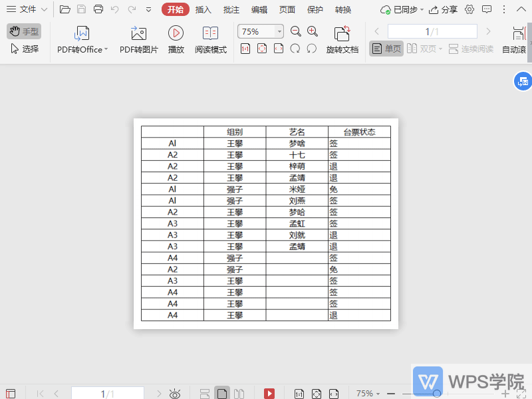Click the ribbon actual size 1:1 icon
Screen dimensions: 532x399
click(245, 49)
